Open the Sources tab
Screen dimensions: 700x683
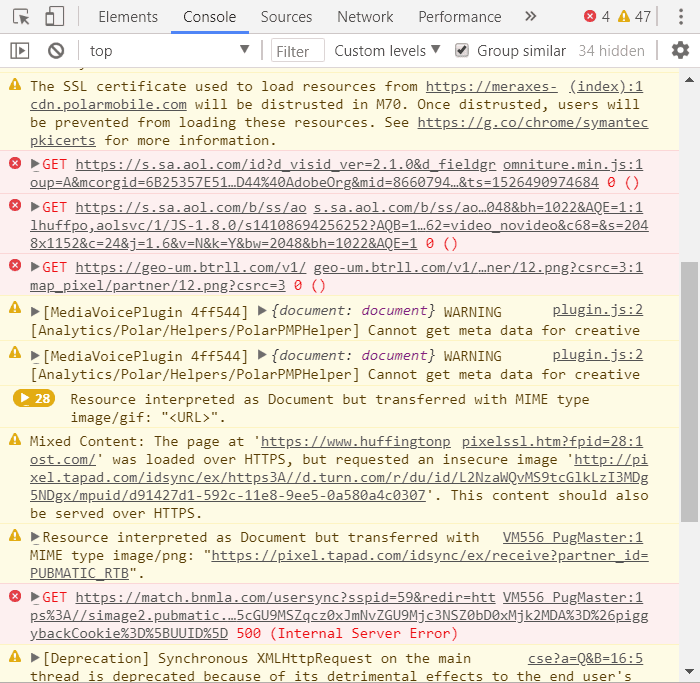(286, 17)
